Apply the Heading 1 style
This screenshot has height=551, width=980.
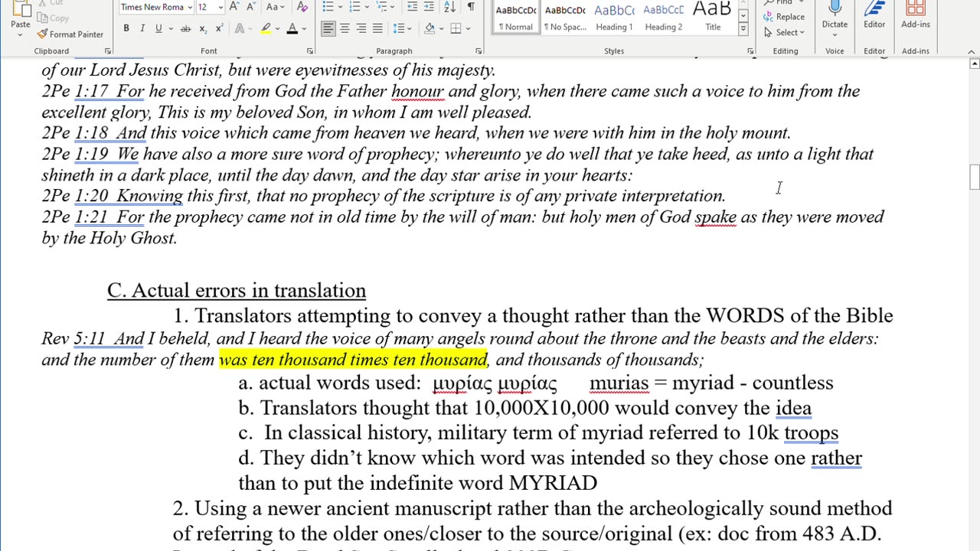tap(614, 18)
